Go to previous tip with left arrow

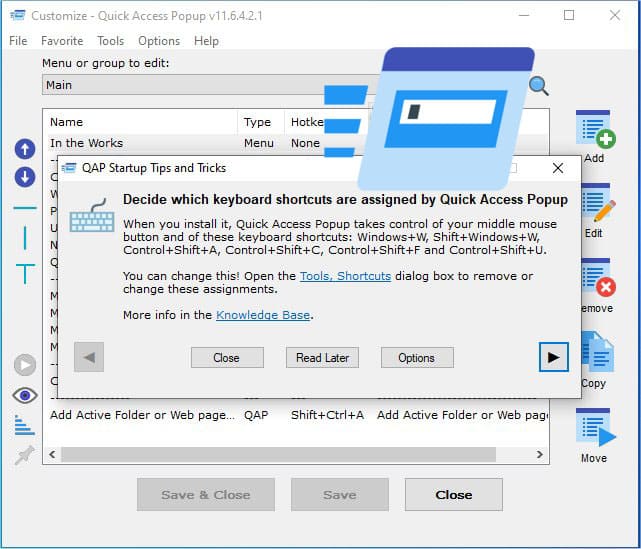89,357
